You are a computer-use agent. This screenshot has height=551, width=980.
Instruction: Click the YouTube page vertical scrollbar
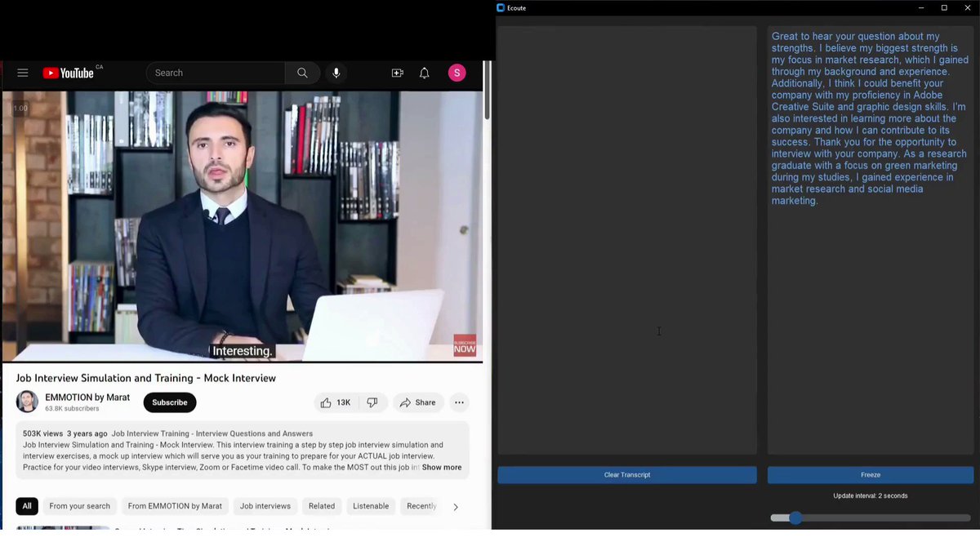(x=488, y=91)
